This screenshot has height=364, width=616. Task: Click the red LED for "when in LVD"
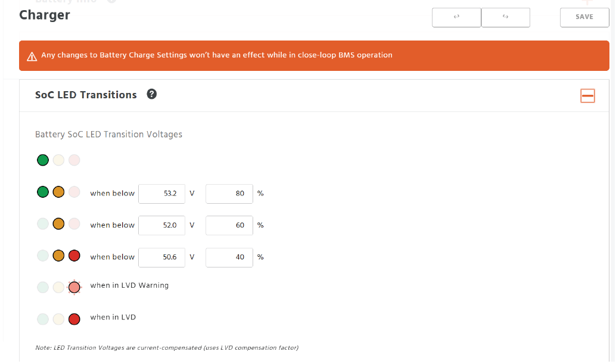tap(74, 319)
